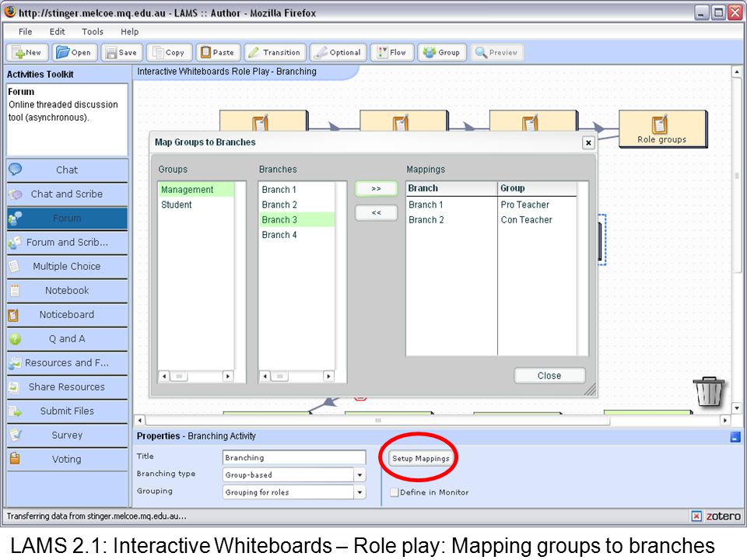
Task: Expand the Branching type dropdown
Action: 359,475
